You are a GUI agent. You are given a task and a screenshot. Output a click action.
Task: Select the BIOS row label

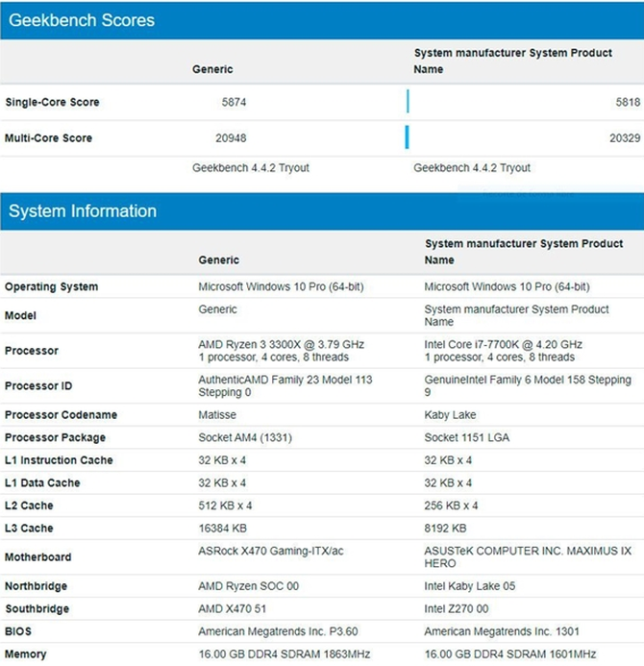[18, 631]
